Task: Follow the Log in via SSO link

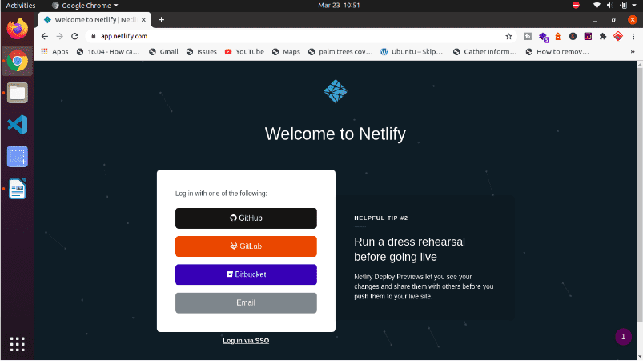Action: pyautogui.click(x=246, y=341)
